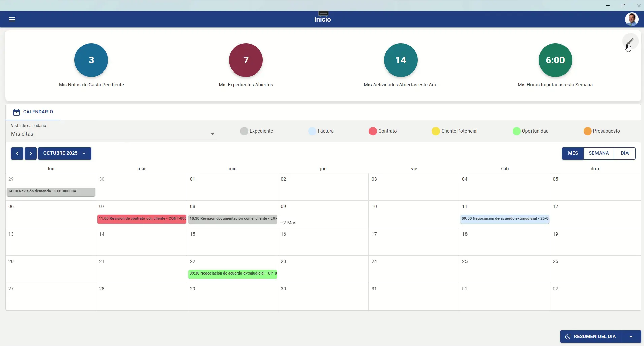Open the Octubre 2025 month picker
This screenshot has height=346, width=644.
(x=64, y=153)
